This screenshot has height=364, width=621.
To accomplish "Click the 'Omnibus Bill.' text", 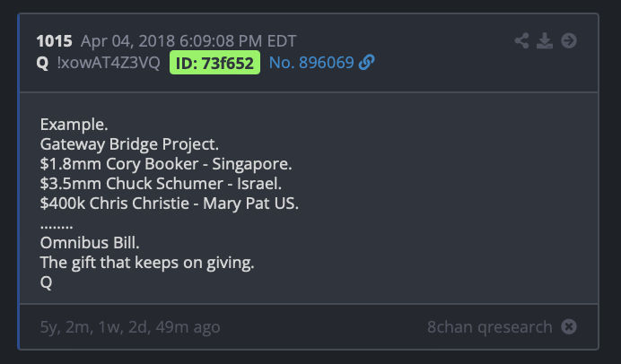I will pos(90,243).
